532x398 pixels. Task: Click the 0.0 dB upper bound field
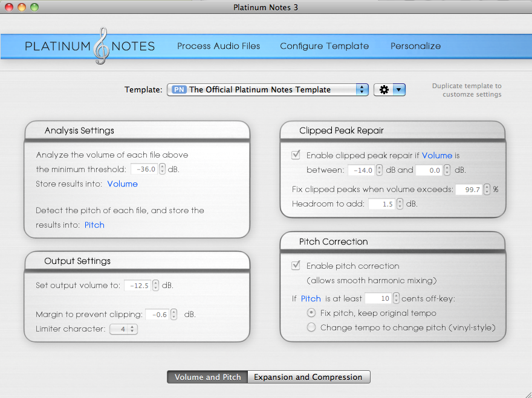[429, 170]
